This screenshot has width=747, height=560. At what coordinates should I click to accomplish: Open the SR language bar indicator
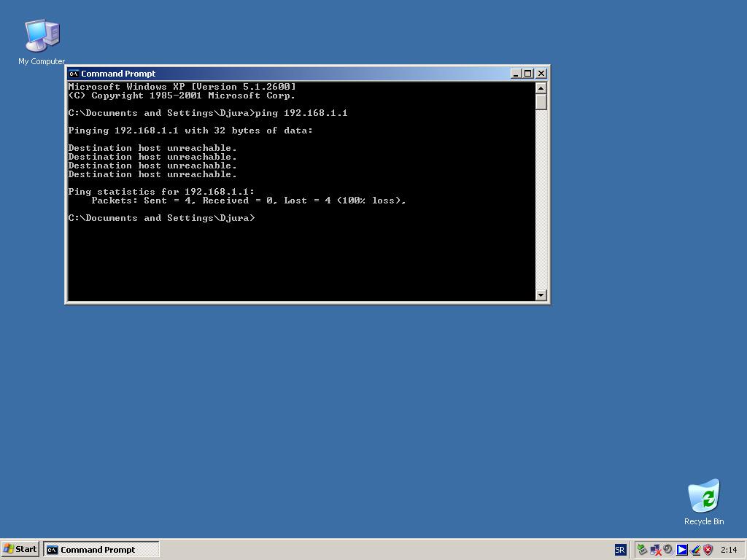(620, 550)
